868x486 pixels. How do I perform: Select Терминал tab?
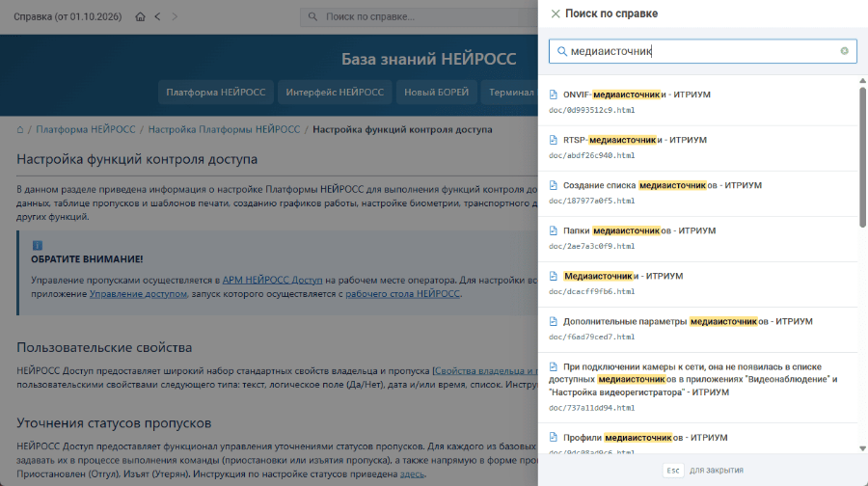(510, 93)
